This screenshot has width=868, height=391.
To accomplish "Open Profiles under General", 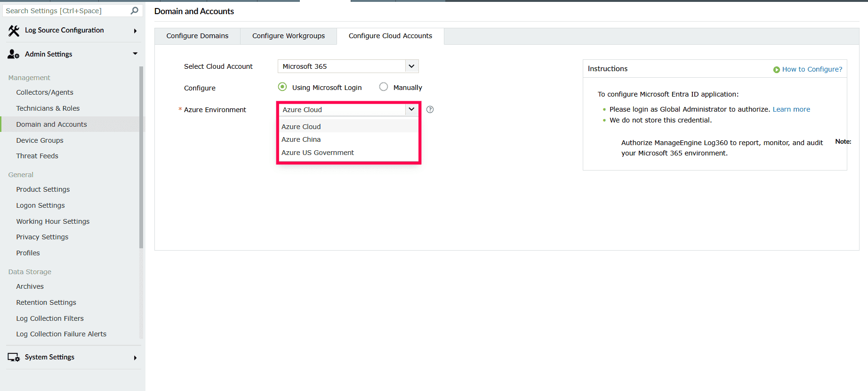I will [x=28, y=253].
